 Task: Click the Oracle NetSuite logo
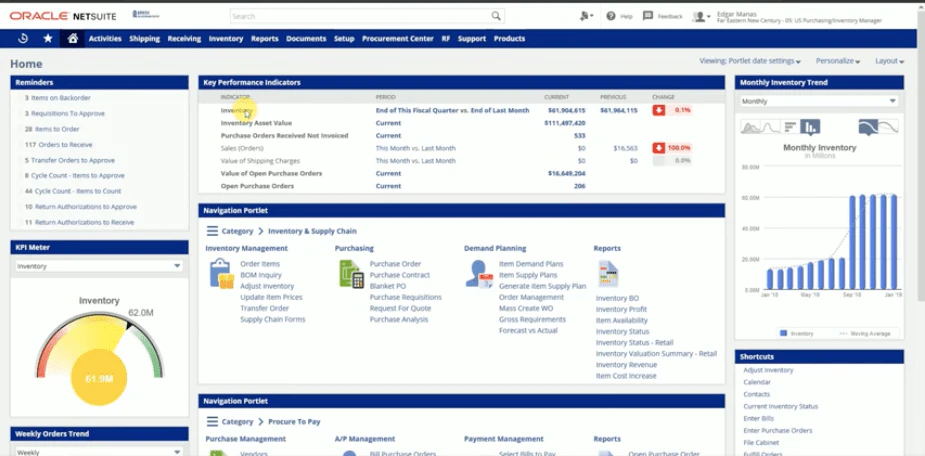point(63,16)
